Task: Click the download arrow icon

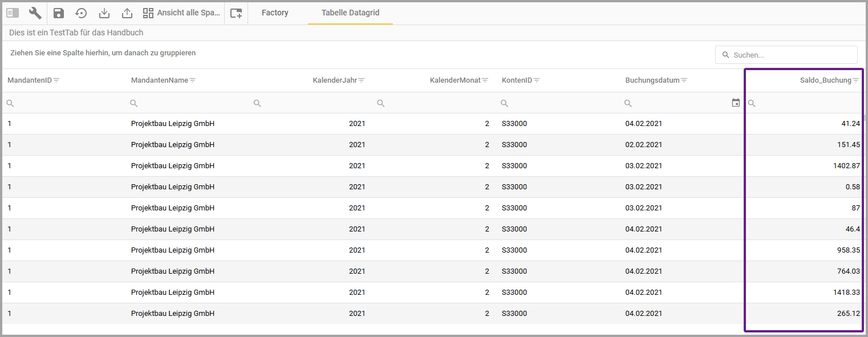Action: point(104,13)
